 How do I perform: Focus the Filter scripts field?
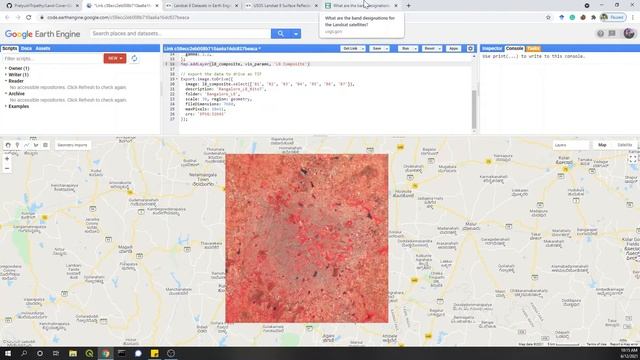pyautogui.click(x=52, y=58)
